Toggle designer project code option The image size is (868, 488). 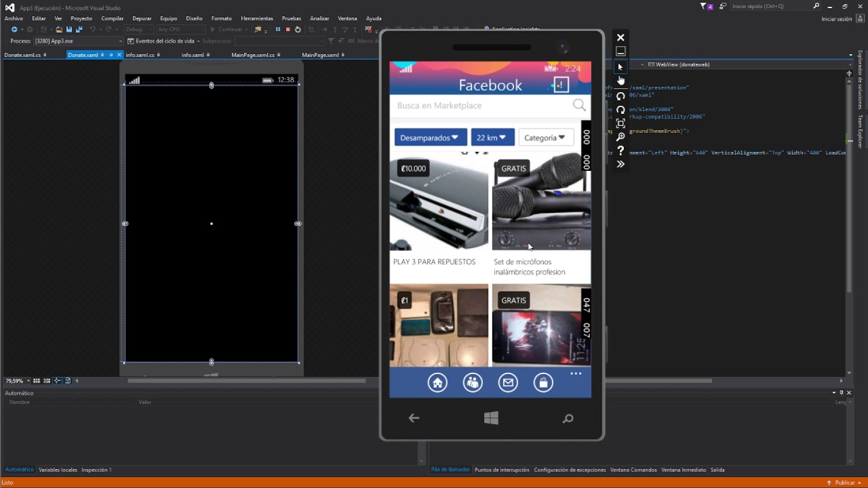coord(68,381)
